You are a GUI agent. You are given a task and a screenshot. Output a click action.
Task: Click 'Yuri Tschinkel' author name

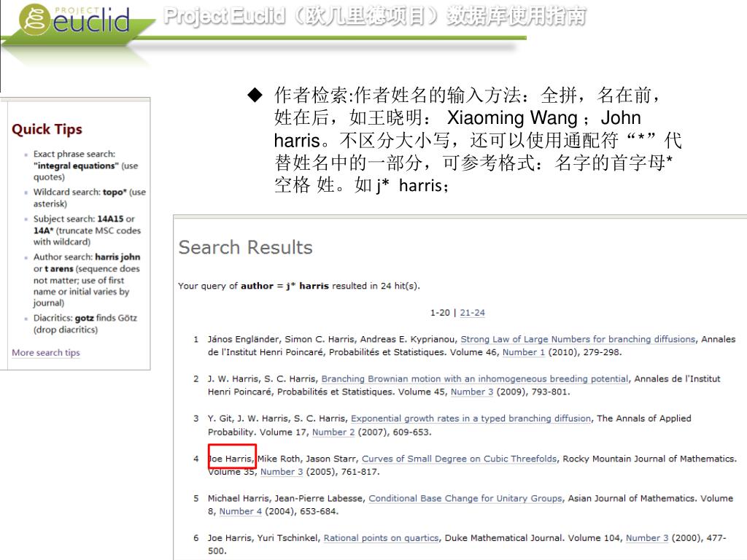(287, 537)
